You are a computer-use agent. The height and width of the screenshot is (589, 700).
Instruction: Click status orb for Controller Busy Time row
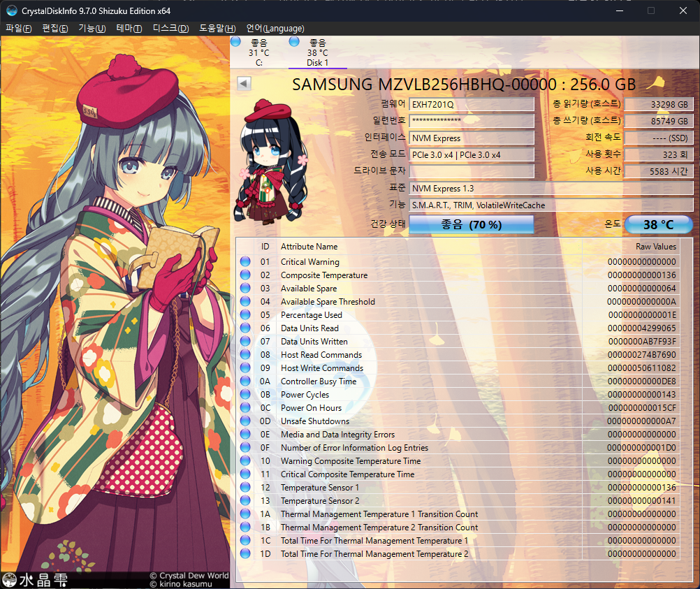[245, 381]
